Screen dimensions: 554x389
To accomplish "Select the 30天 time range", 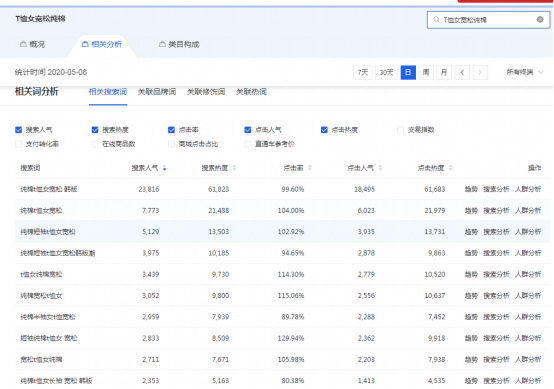I will (x=386, y=72).
